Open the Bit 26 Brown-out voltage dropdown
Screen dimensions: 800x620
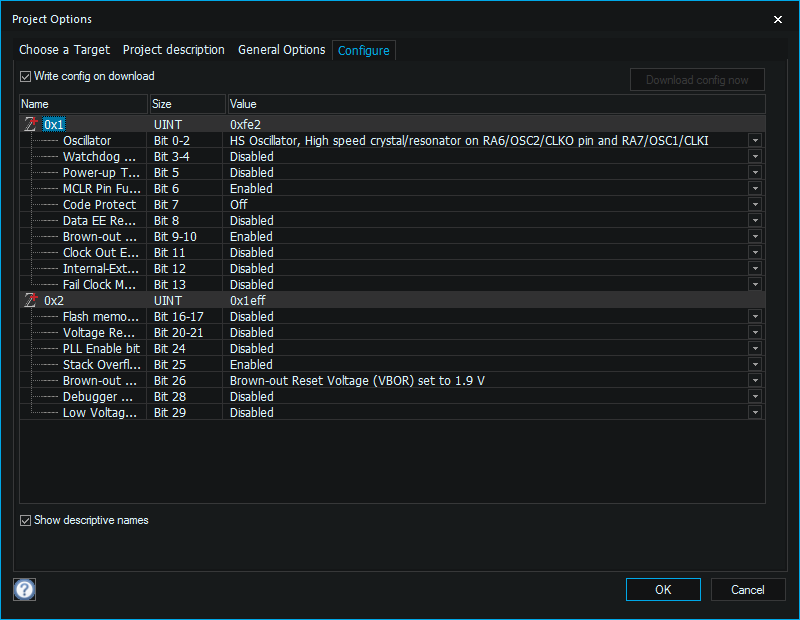[x=756, y=381]
